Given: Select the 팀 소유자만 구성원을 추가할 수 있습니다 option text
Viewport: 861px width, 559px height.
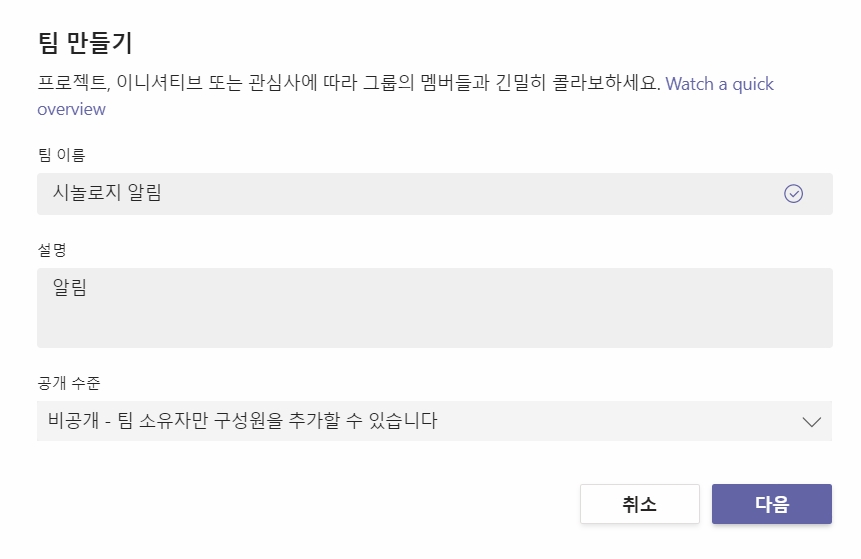Looking at the screenshot, I should (277, 421).
